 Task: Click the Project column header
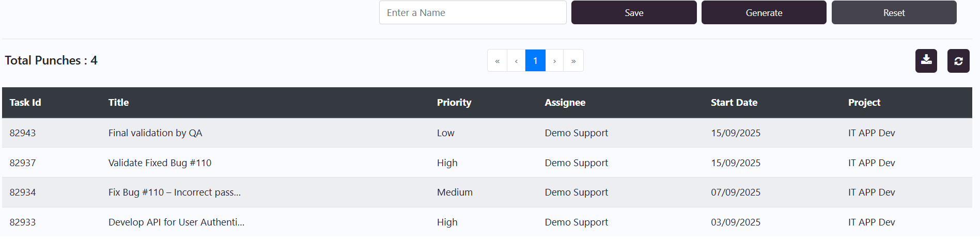click(x=864, y=103)
